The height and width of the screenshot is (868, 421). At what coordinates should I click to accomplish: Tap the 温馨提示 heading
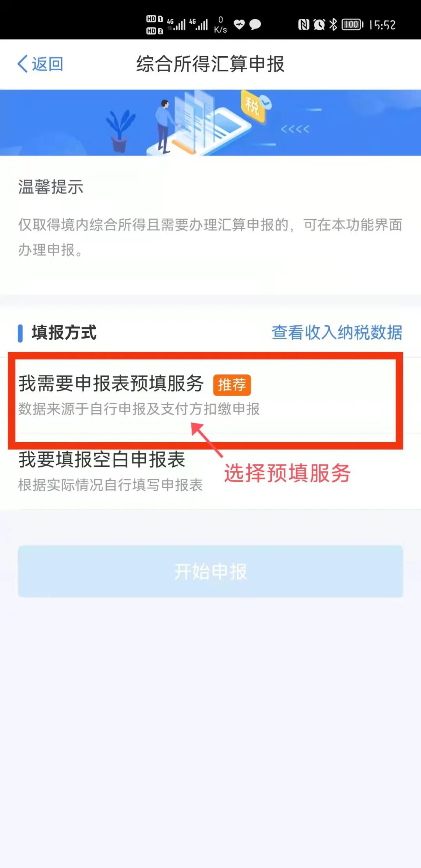coord(51,187)
